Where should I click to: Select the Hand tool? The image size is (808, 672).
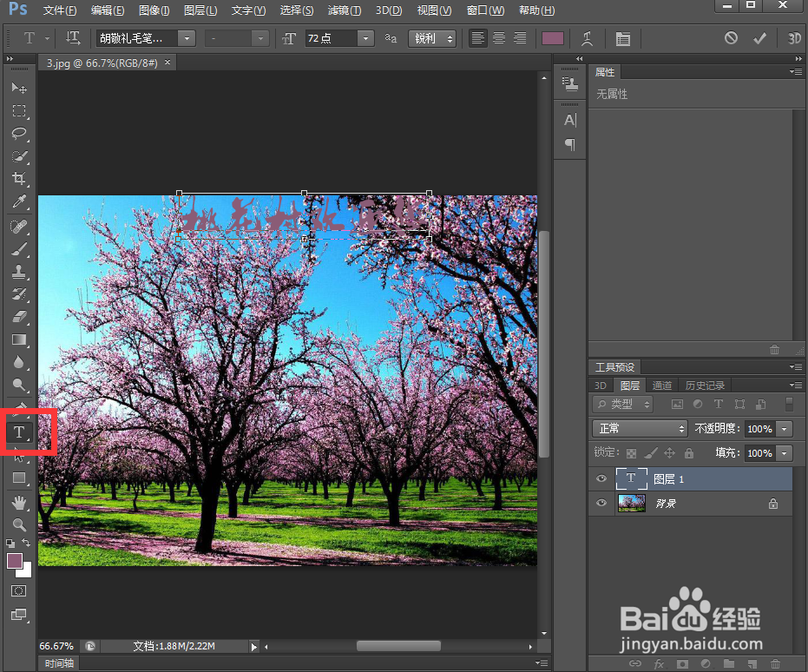pos(19,503)
